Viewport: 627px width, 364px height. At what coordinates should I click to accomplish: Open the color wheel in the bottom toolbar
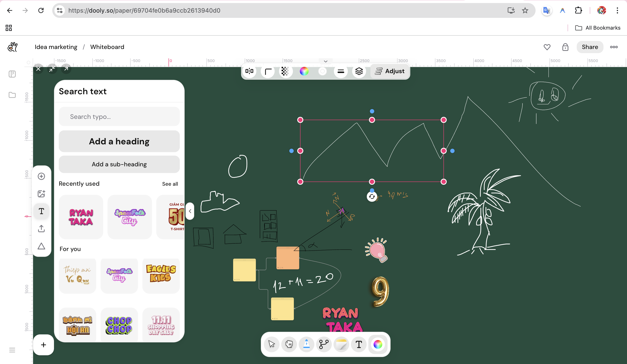378,344
